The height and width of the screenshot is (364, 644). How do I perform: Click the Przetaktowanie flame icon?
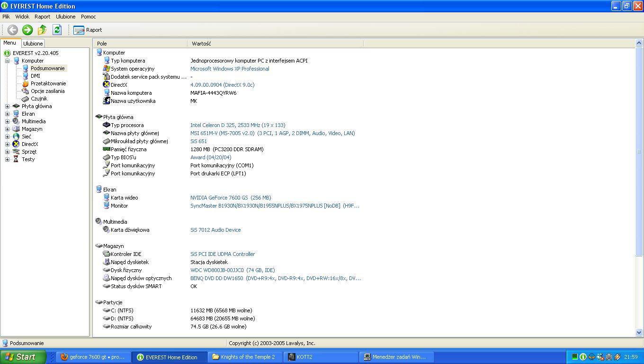click(x=26, y=83)
